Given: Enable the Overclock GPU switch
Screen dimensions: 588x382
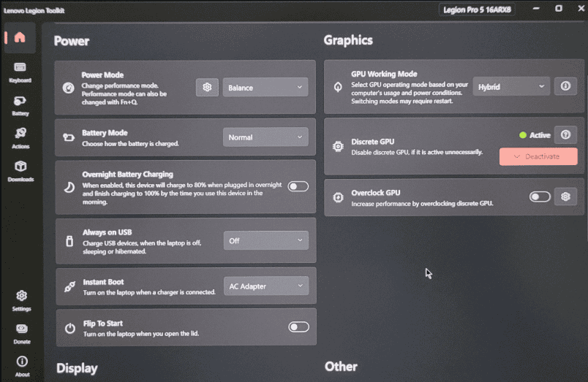Looking at the screenshot, I should pyautogui.click(x=540, y=196).
